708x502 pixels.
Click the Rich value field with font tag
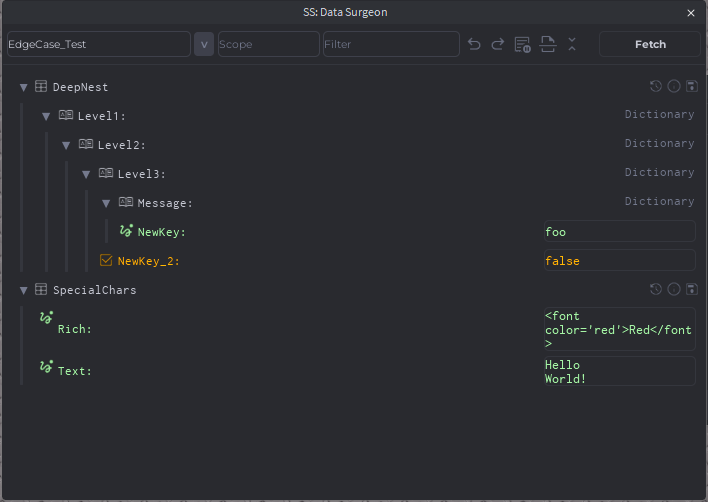click(620, 329)
